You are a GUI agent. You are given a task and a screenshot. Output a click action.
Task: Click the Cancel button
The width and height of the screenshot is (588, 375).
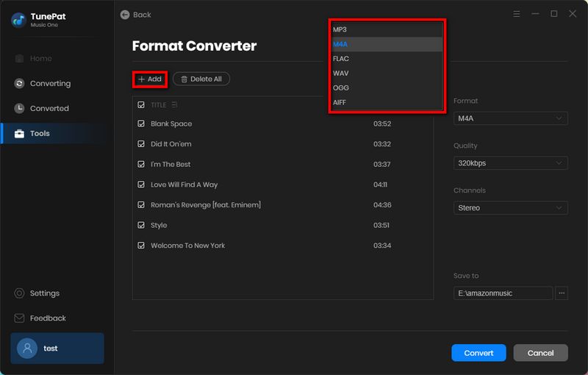coord(540,353)
